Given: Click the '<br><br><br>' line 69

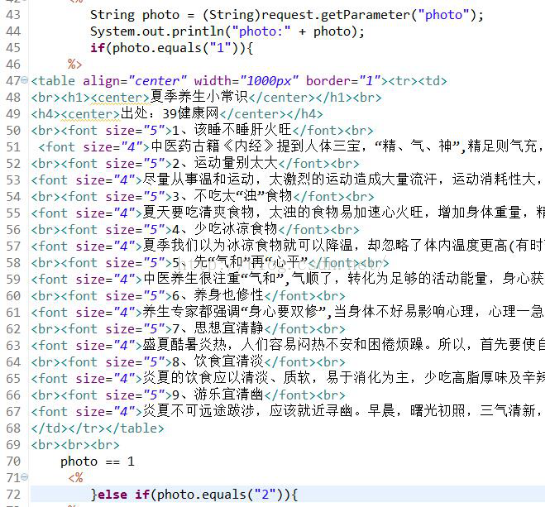Looking at the screenshot, I should (x=75, y=445).
